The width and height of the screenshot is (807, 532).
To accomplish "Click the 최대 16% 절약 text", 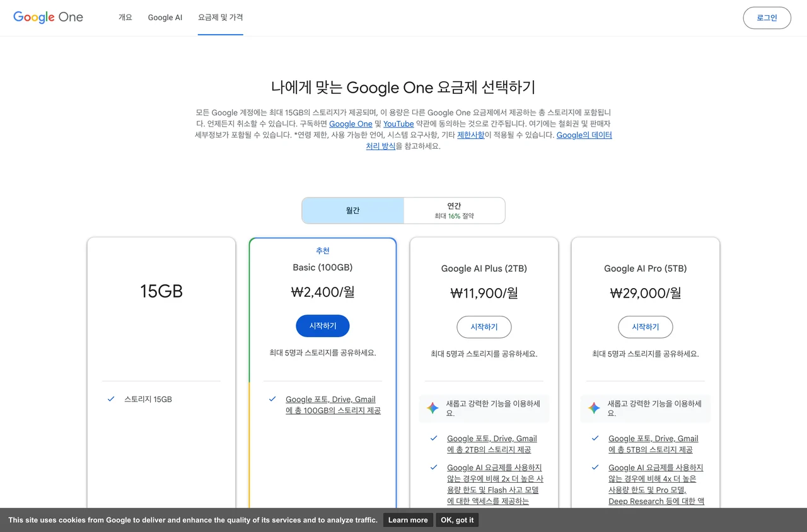I will click(454, 216).
